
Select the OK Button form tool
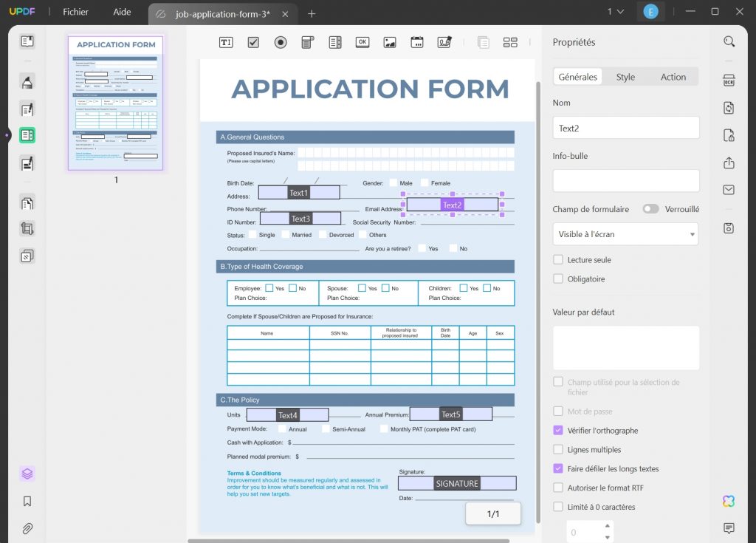point(362,42)
